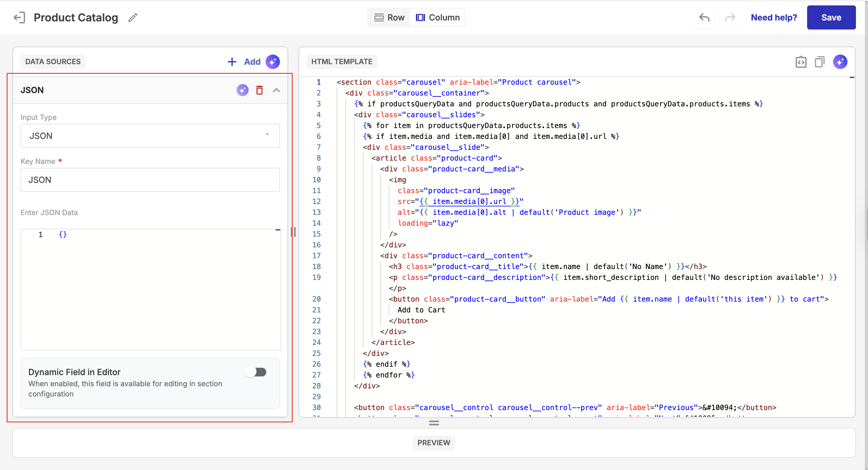Click into the Key Name input field

coord(150,180)
